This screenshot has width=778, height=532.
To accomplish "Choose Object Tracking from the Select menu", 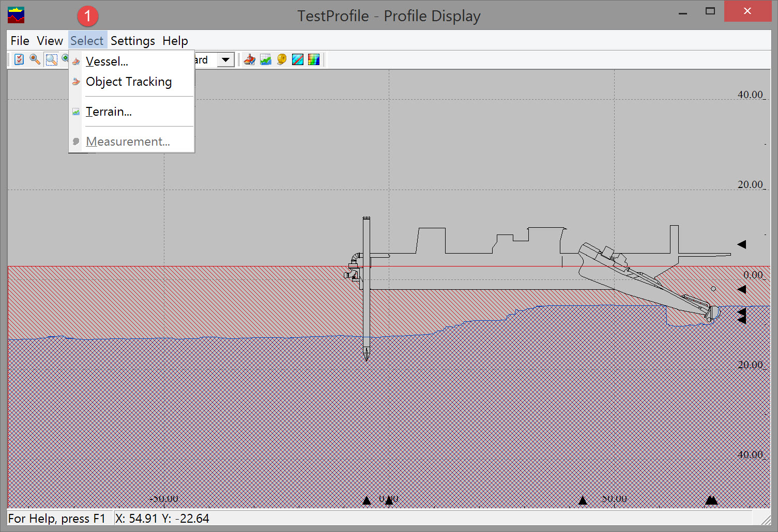I will [x=129, y=82].
